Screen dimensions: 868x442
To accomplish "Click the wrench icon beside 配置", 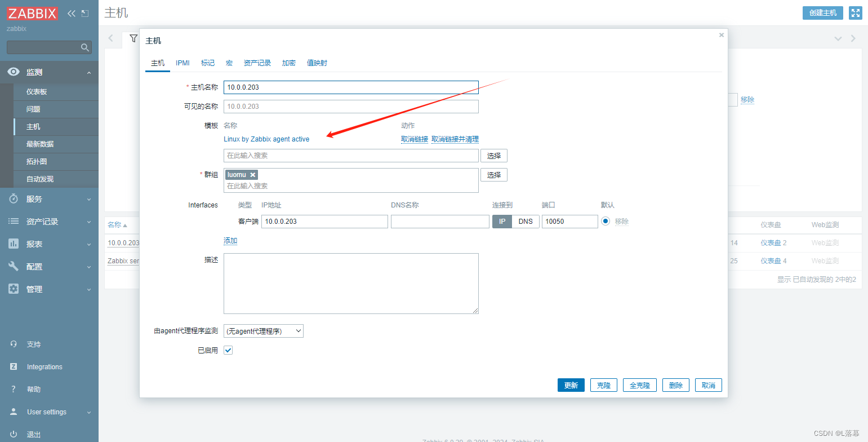I will pos(14,267).
